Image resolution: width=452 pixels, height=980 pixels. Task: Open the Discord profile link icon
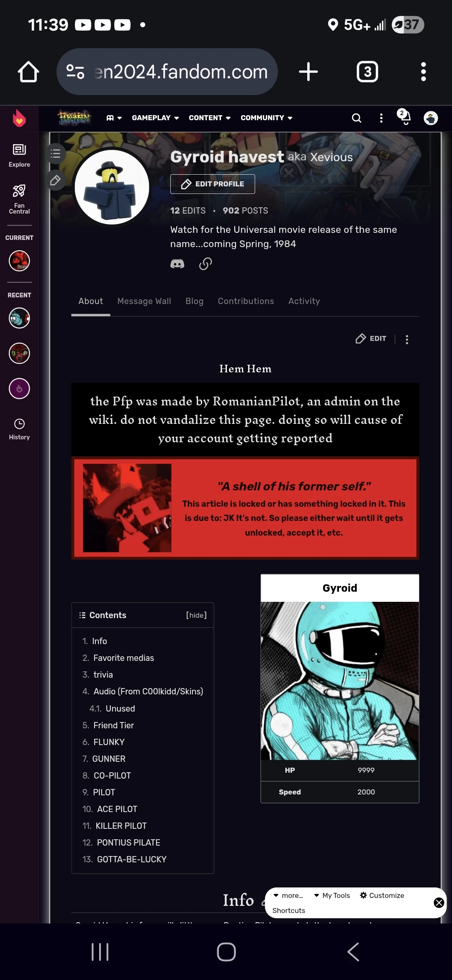point(177,264)
